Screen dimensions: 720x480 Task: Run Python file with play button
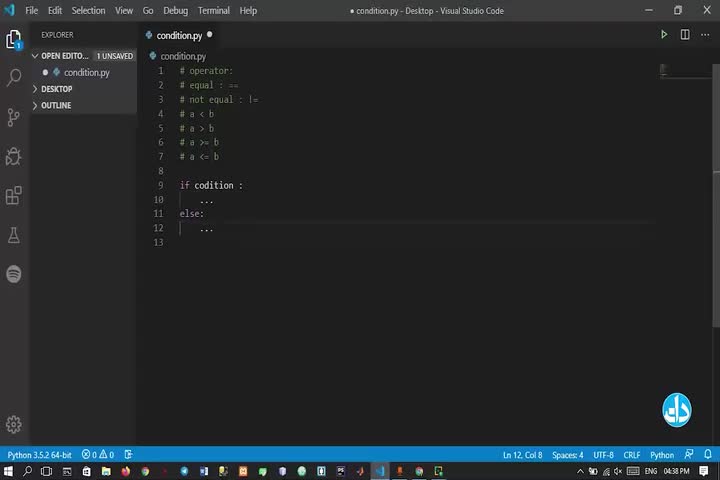point(664,35)
